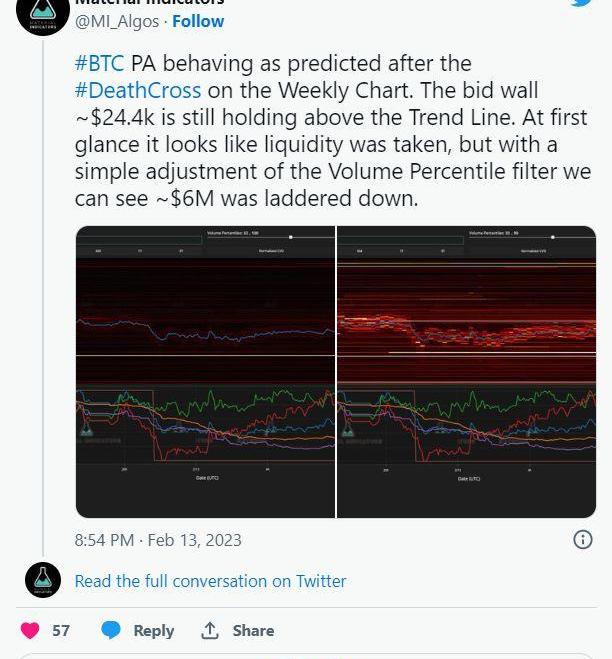612x659 pixels.
Task: Open the tweet info circle icon
Action: click(583, 539)
